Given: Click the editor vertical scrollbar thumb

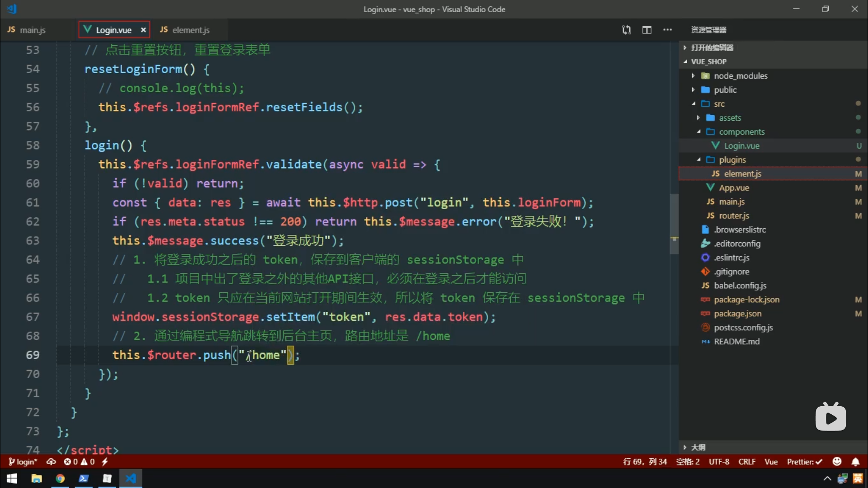Looking at the screenshot, I should pyautogui.click(x=674, y=224).
